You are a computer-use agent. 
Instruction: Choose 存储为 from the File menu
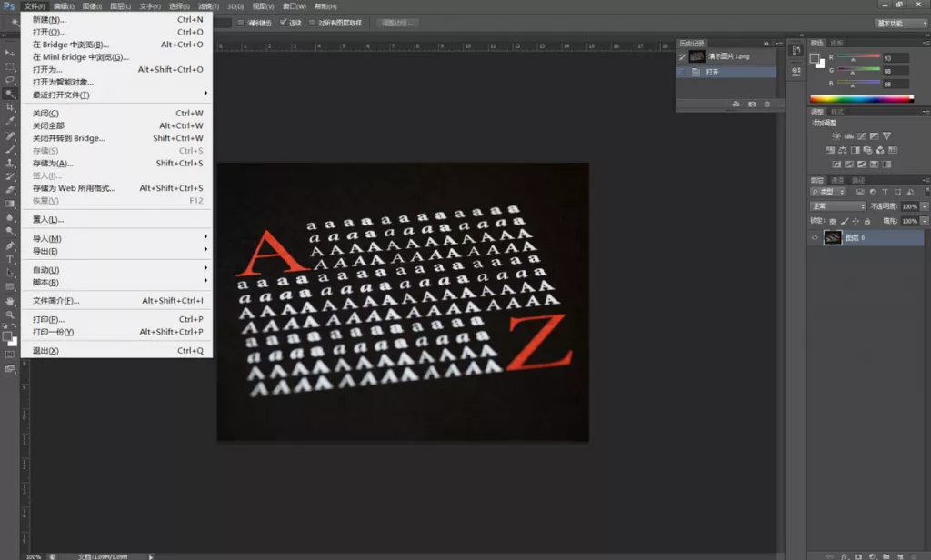pyautogui.click(x=116, y=164)
